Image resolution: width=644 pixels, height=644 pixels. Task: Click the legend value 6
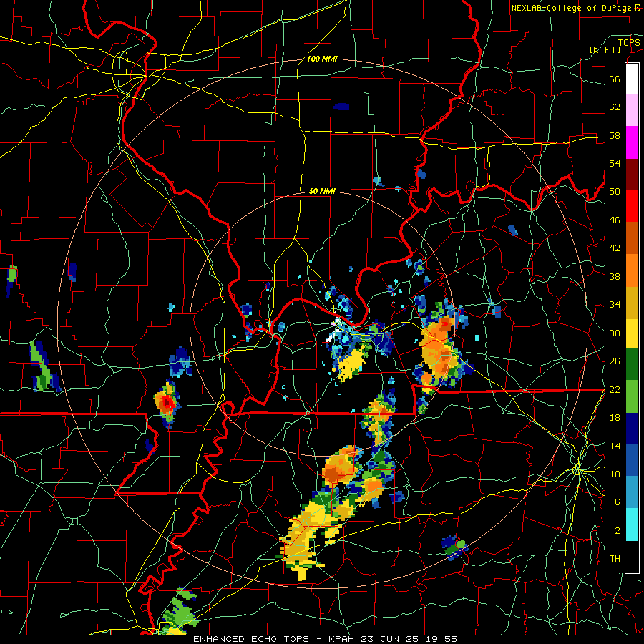pyautogui.click(x=617, y=502)
